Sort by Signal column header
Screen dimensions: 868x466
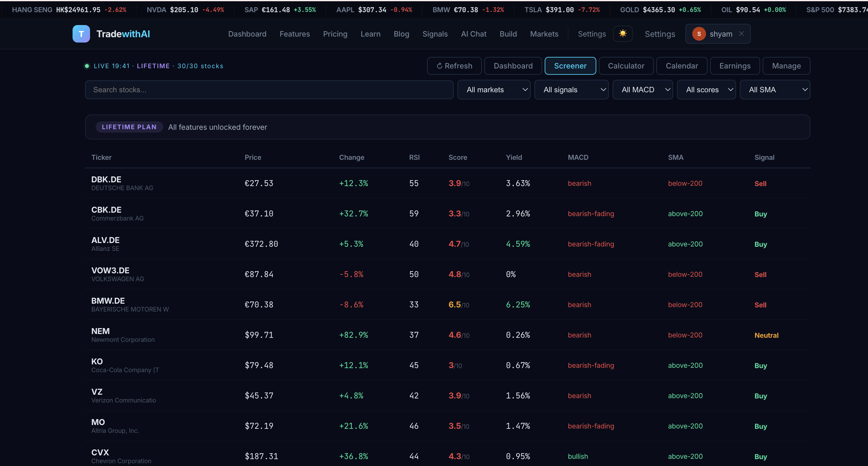[764, 157]
